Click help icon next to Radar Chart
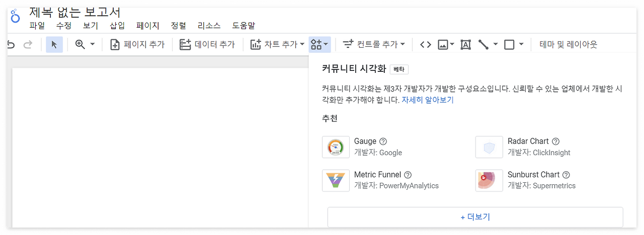 pos(555,142)
